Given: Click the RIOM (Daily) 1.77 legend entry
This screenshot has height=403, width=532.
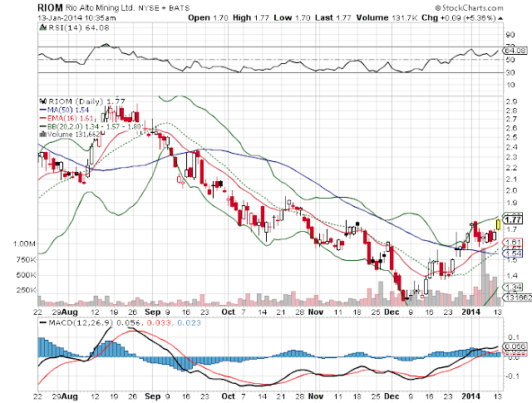Looking at the screenshot, I should pyautogui.click(x=86, y=101).
